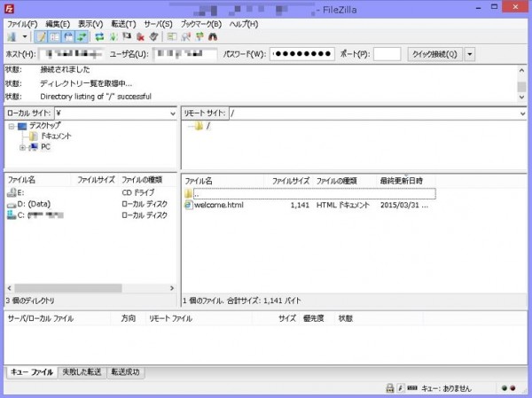This screenshot has width=532, height=398.
Task: Toggle the remote directory tree display
Action: (x=68, y=36)
